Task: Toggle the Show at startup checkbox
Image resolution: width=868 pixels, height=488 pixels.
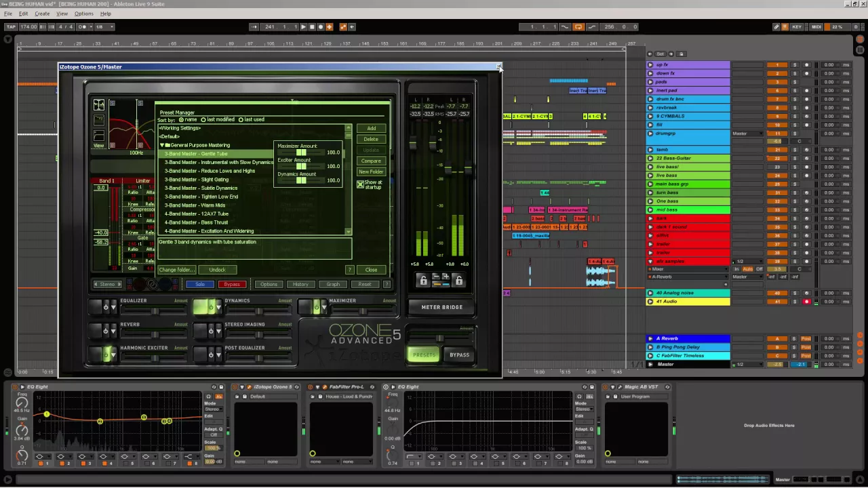Action: [360, 184]
